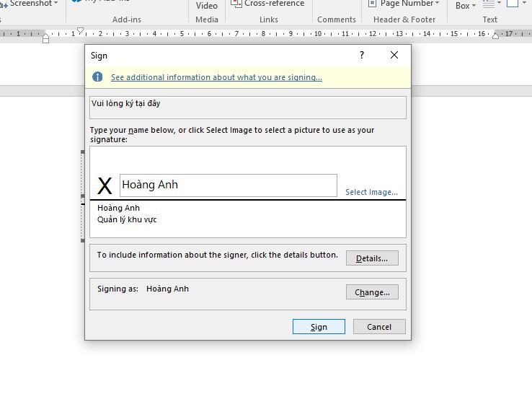Cancel the Sign dialog
The height and width of the screenshot is (407, 532).
point(379,326)
